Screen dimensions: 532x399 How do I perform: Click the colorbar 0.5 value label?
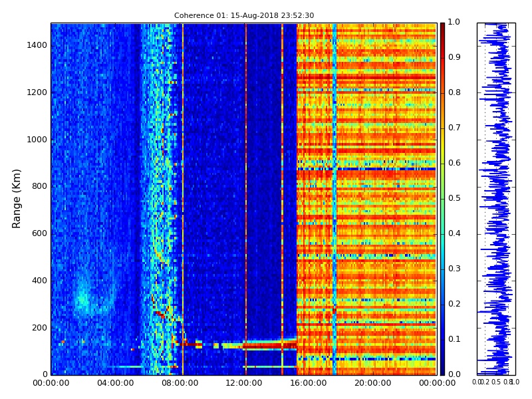coord(454,198)
